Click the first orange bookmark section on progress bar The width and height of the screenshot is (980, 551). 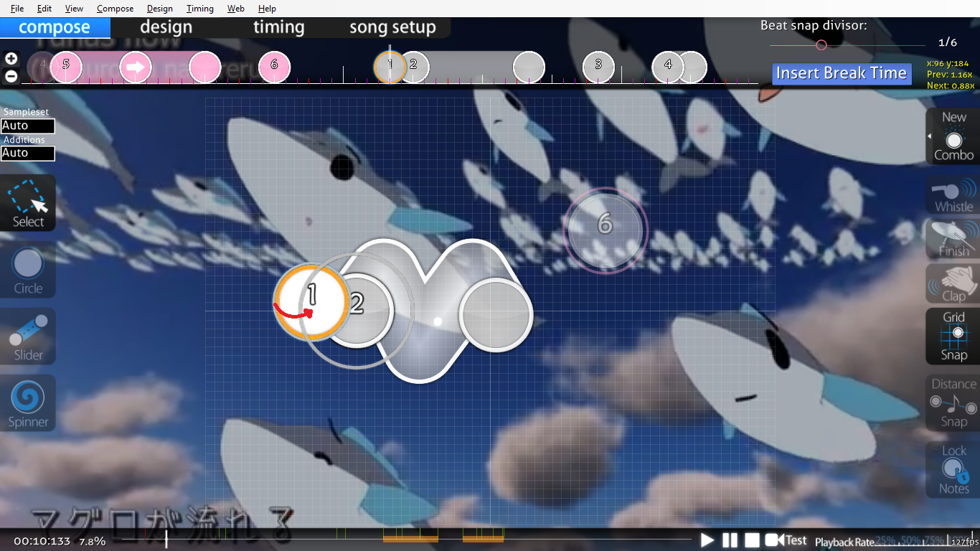410,538
